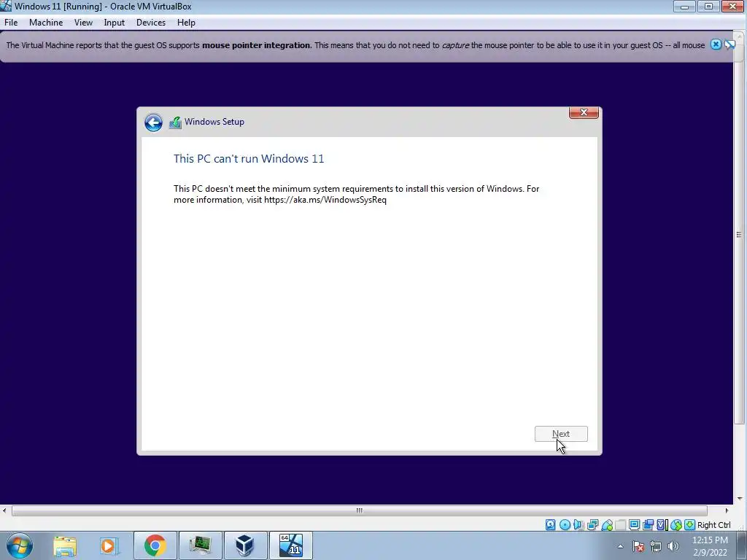Click the optical disk status icon
The image size is (747, 560).
[565, 525]
